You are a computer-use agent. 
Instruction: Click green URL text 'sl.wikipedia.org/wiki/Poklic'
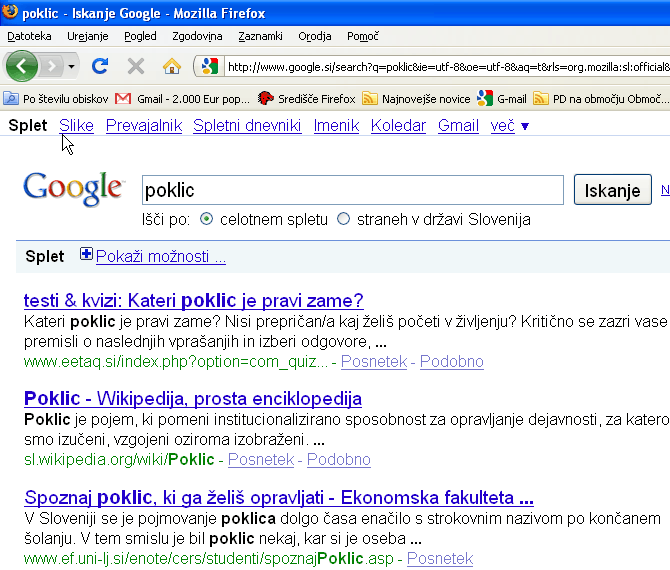(x=119, y=459)
